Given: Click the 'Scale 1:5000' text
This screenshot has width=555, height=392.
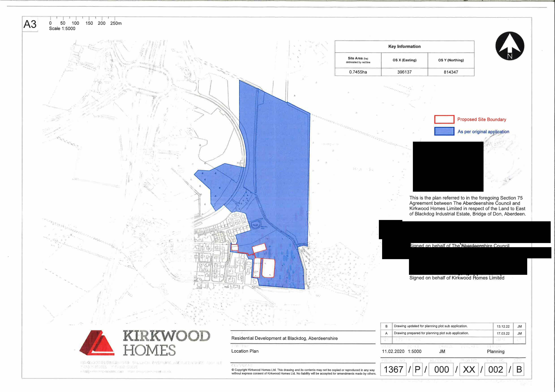Looking at the screenshot, I should (62, 28).
